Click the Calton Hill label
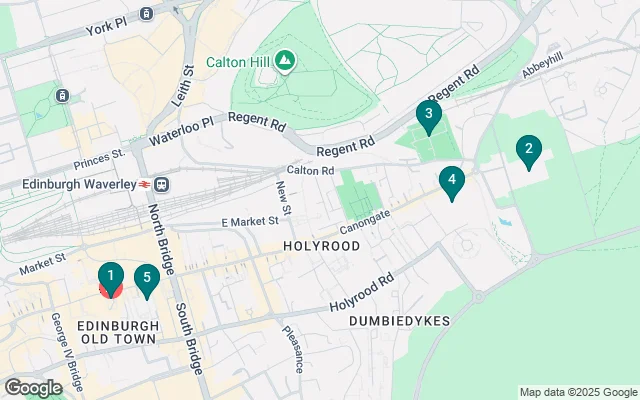 tap(238, 62)
